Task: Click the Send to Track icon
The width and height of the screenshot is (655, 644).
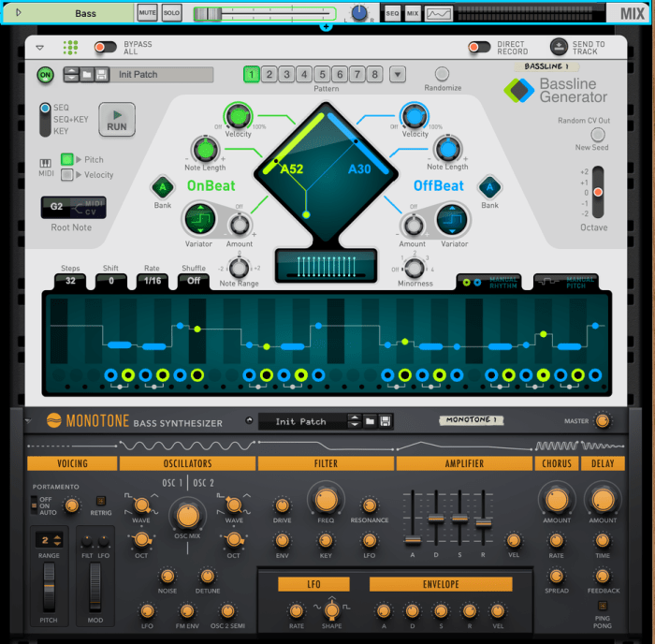Action: (x=559, y=46)
